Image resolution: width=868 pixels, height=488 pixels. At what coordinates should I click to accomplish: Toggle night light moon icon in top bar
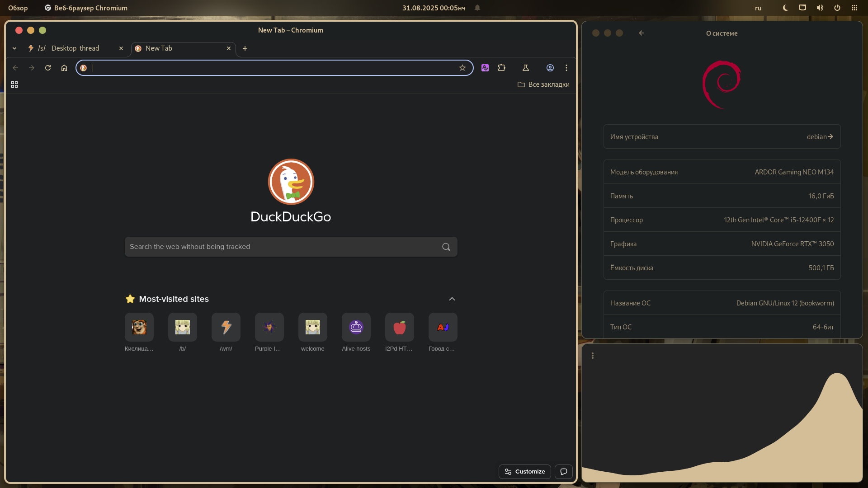click(x=786, y=8)
